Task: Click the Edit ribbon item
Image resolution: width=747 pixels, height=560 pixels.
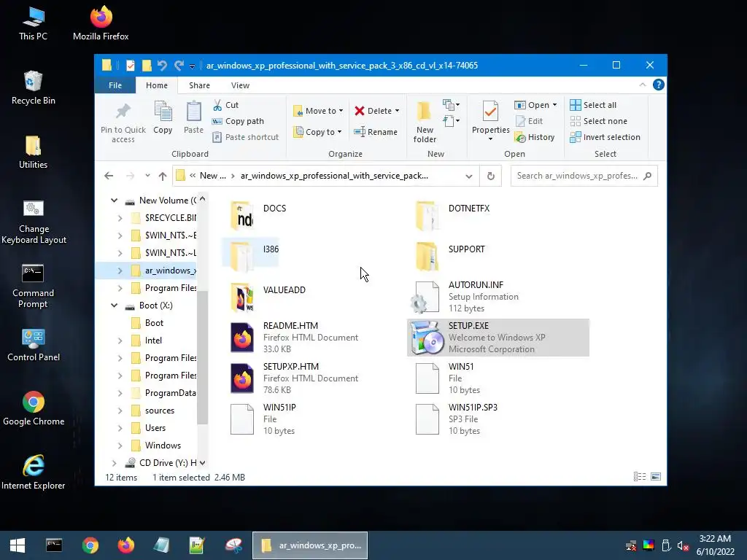Action: 530,121
